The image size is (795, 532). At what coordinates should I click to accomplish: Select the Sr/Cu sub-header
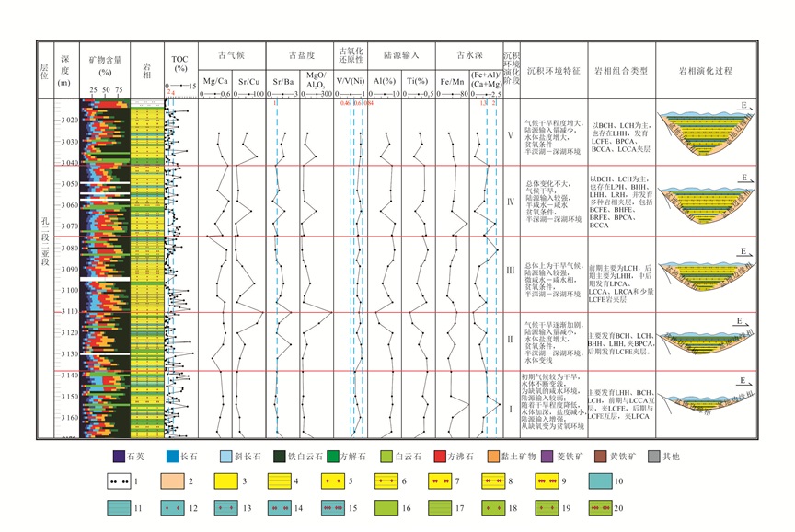click(x=249, y=81)
